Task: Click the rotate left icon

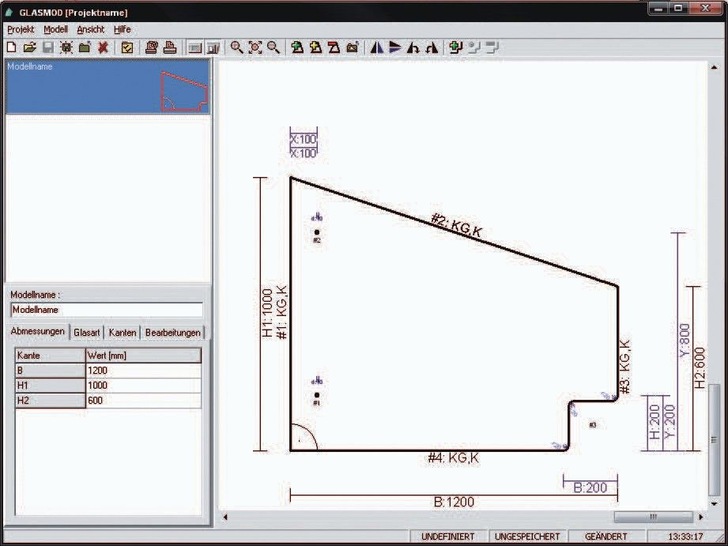Action: pyautogui.click(x=413, y=47)
